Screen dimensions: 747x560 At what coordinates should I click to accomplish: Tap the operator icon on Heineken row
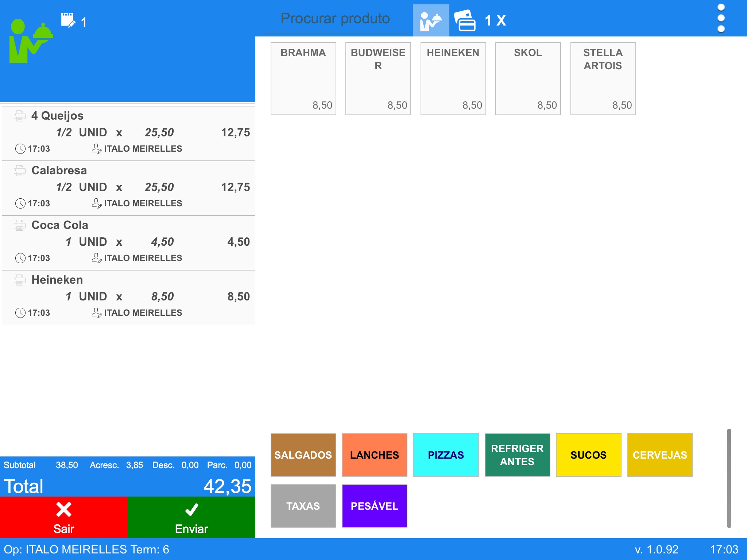point(97,313)
